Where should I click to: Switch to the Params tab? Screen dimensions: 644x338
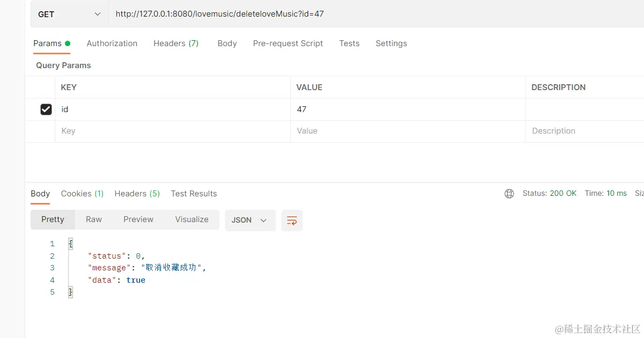[x=52, y=43]
